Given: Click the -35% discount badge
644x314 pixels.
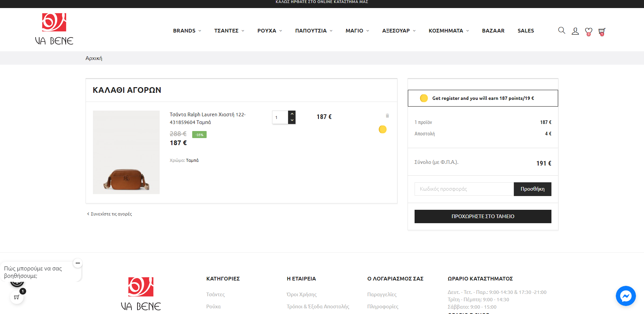Looking at the screenshot, I should coord(199,135).
